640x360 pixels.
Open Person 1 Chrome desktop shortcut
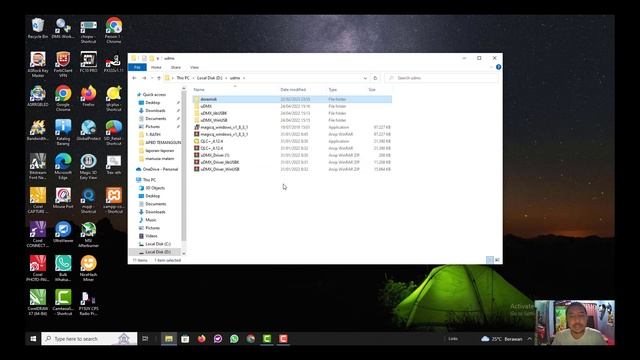point(113,30)
